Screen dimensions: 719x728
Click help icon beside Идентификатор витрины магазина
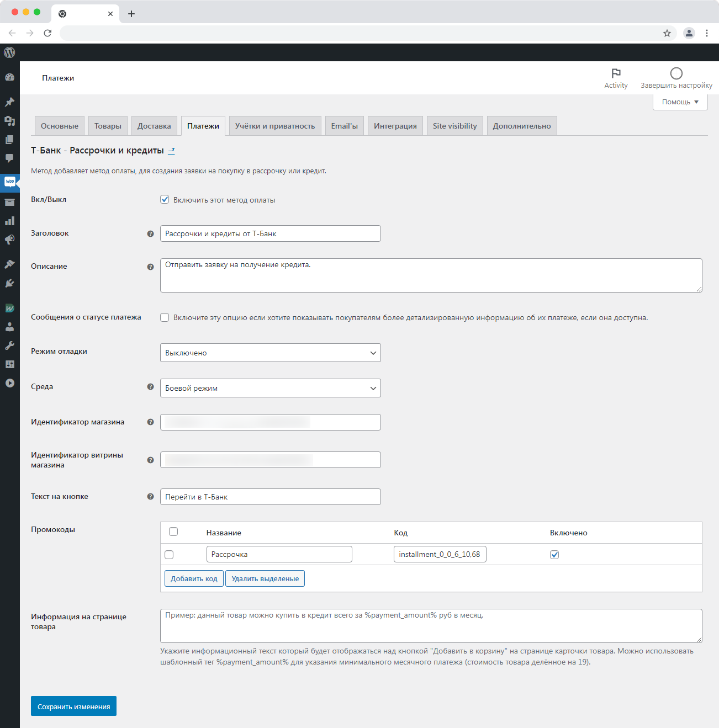pos(150,460)
